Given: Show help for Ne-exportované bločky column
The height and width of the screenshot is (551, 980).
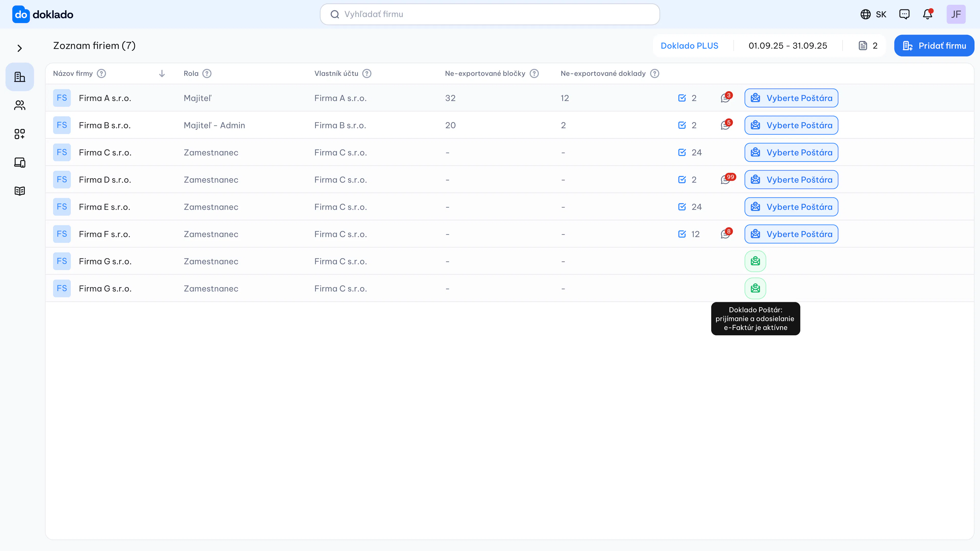Looking at the screenshot, I should [x=534, y=73].
